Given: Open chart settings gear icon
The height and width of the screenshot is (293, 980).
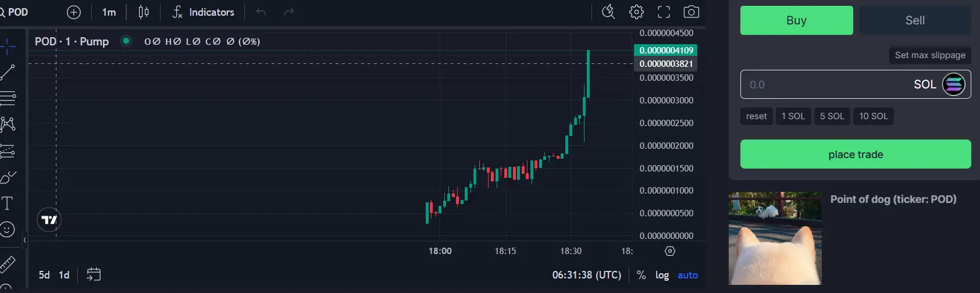Looking at the screenshot, I should pos(636,12).
